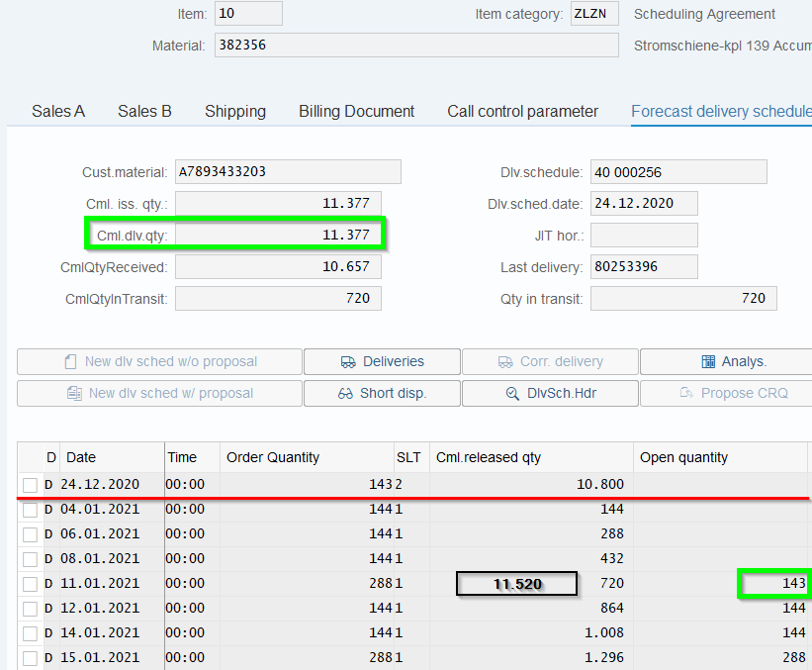This screenshot has width=812, height=670.
Task: Click the Deliveries truck button
Action: point(382,361)
